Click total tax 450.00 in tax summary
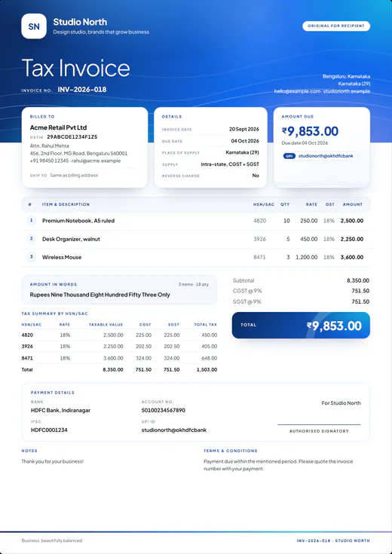Image resolution: width=392 pixels, height=554 pixels. pyautogui.click(x=210, y=335)
